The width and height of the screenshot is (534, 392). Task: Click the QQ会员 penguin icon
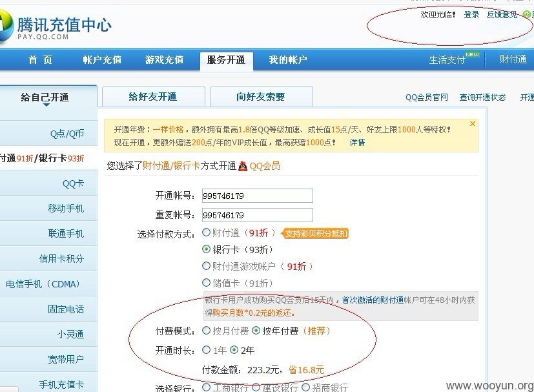243,166
